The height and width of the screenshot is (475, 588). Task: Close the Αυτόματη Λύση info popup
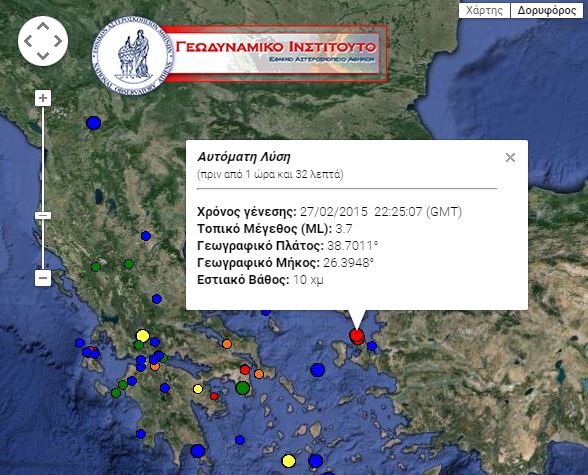click(x=510, y=157)
